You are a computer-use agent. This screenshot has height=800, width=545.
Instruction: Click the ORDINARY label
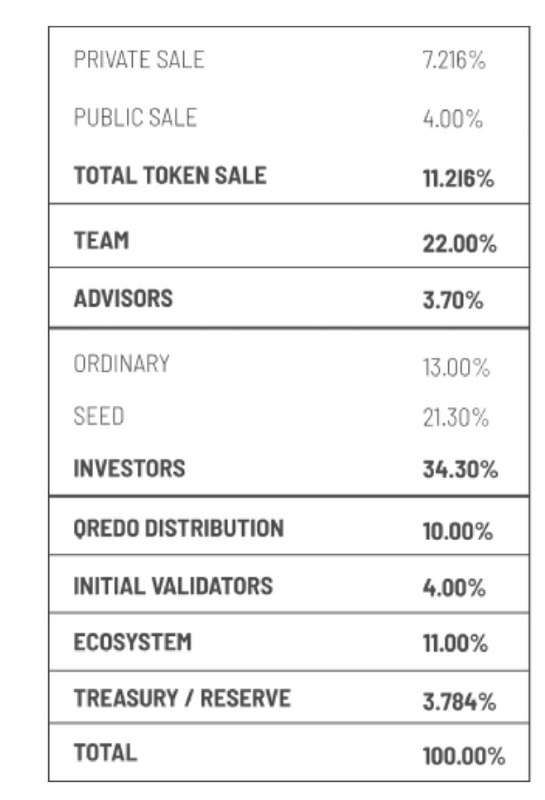[121, 364]
